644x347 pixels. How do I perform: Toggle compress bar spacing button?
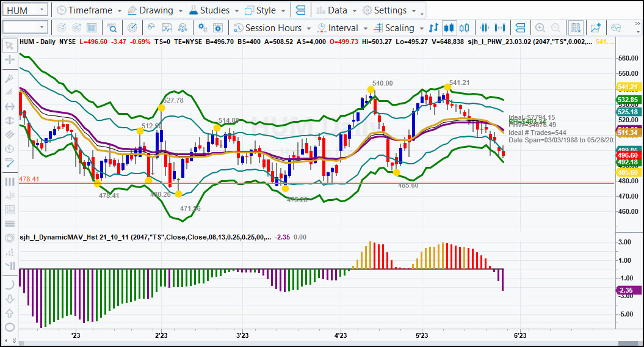point(484,28)
